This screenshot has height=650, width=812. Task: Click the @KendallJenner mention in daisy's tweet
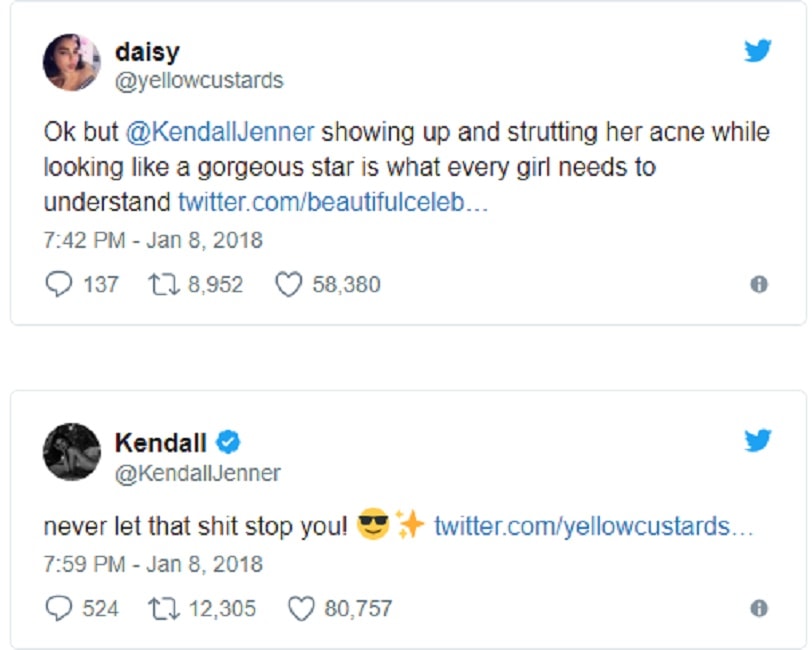coord(220,133)
